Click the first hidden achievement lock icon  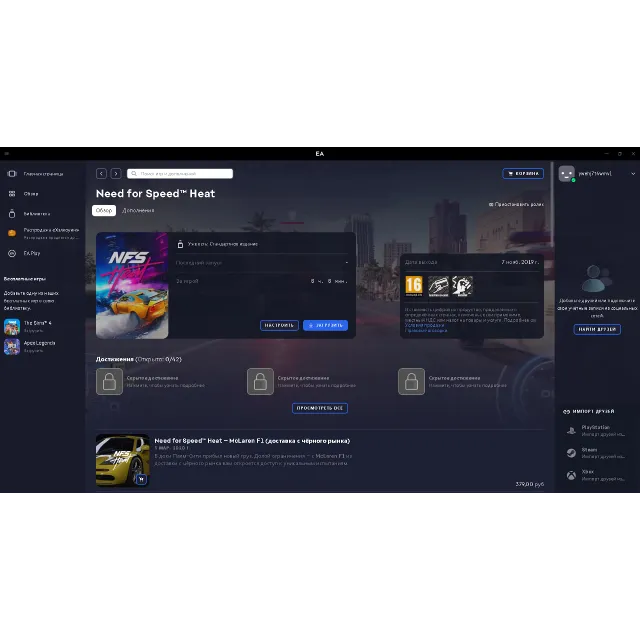(109, 382)
